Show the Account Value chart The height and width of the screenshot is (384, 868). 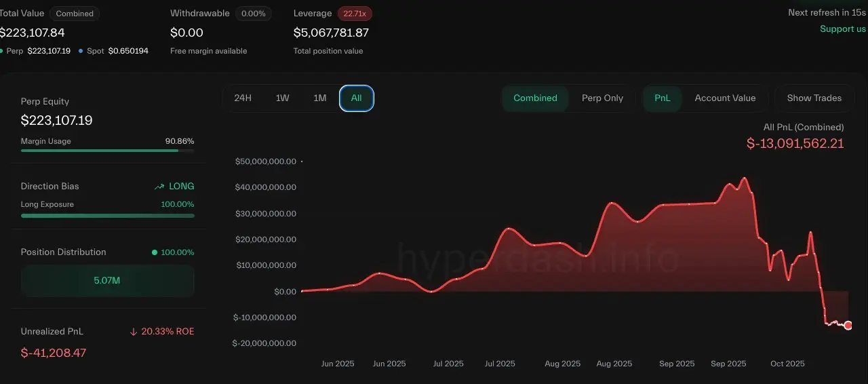coord(725,98)
